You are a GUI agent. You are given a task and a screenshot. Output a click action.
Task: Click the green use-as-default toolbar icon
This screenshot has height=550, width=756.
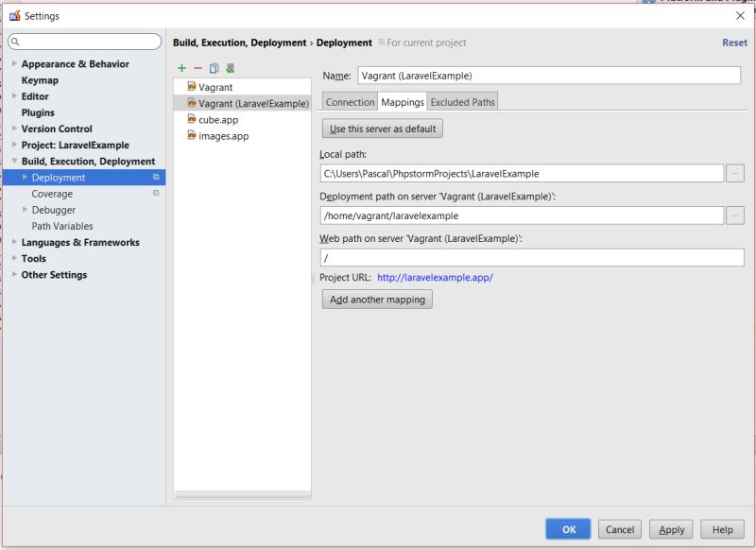(230, 67)
